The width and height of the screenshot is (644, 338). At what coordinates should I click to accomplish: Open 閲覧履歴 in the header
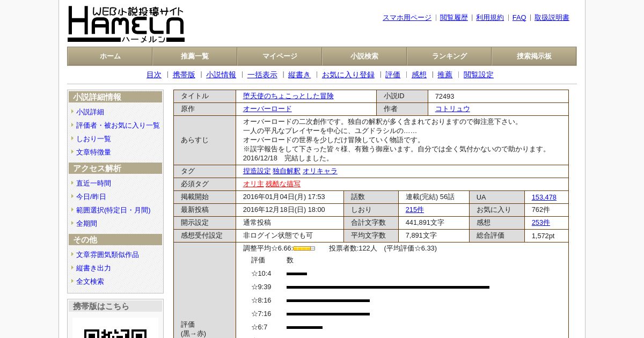[454, 18]
